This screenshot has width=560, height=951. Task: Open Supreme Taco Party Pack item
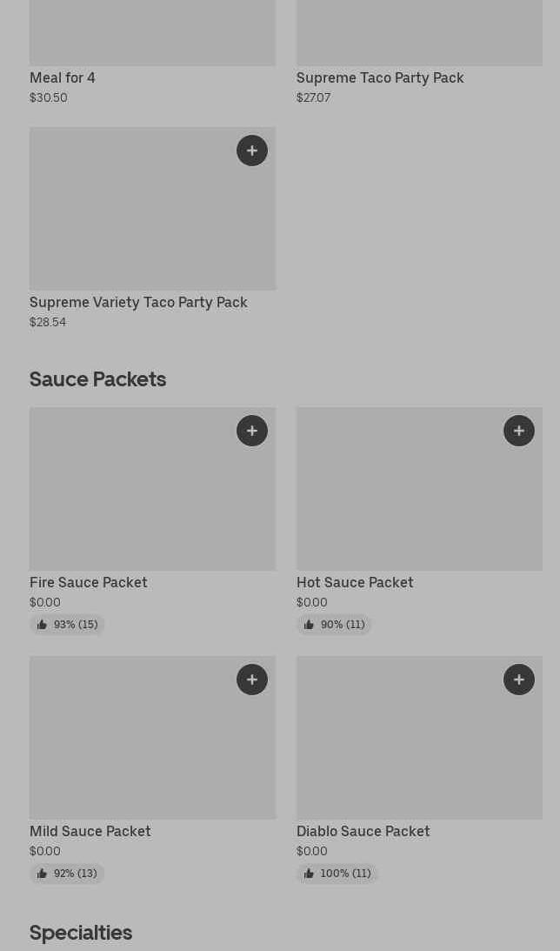click(x=380, y=77)
